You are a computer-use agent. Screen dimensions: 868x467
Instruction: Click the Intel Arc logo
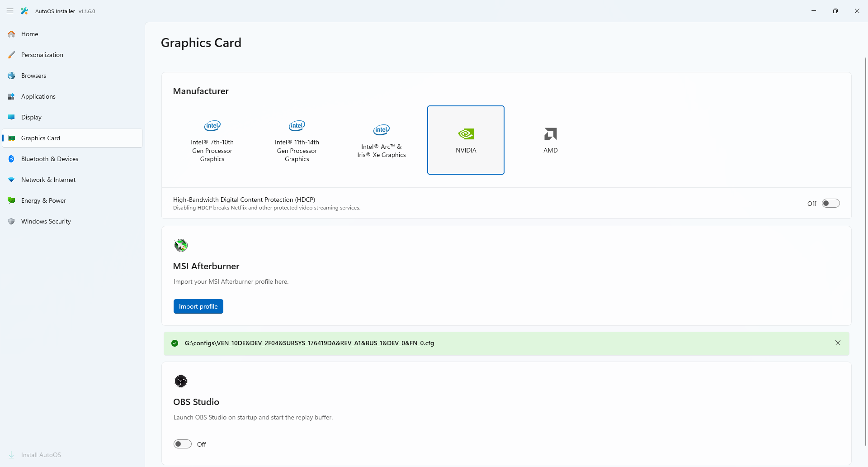coord(382,130)
